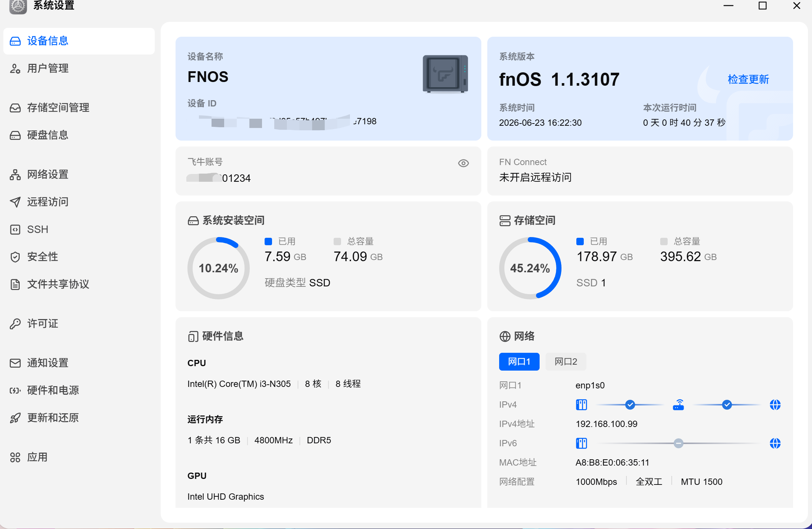Screen dimensions: 812x529
Task: Click 检查更新 link
Action: click(x=748, y=79)
